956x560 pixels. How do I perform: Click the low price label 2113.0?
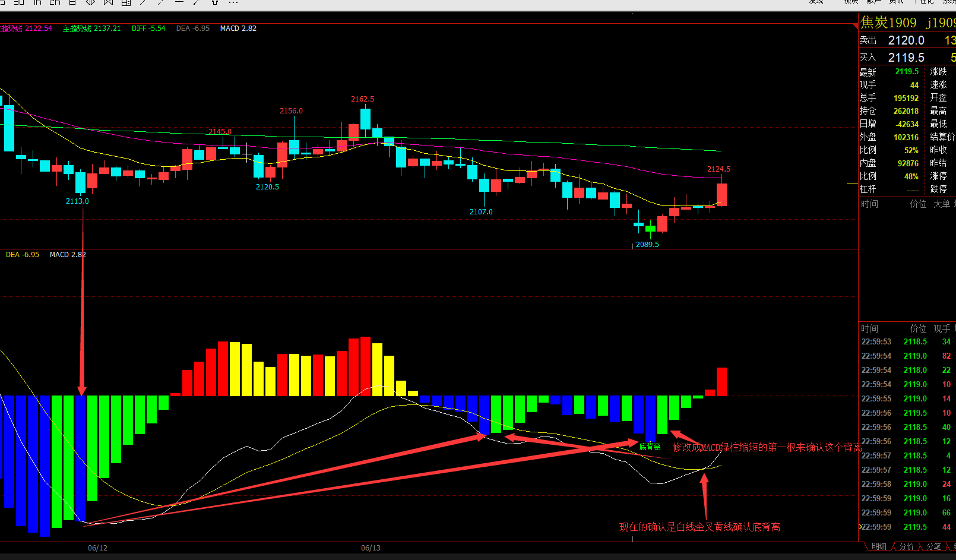pos(77,201)
